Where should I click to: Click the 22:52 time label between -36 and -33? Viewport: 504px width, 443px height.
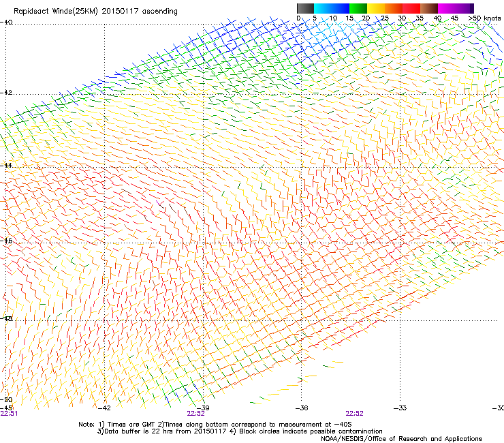[x=355, y=414]
